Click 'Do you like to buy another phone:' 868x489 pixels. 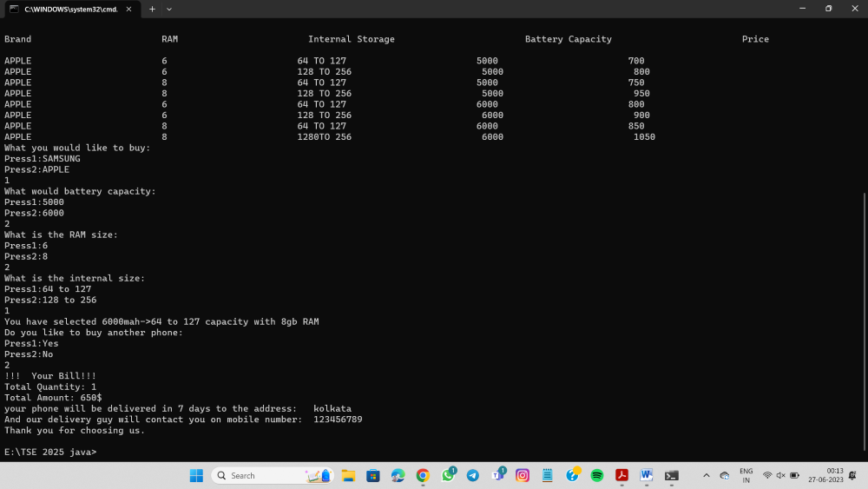click(94, 333)
